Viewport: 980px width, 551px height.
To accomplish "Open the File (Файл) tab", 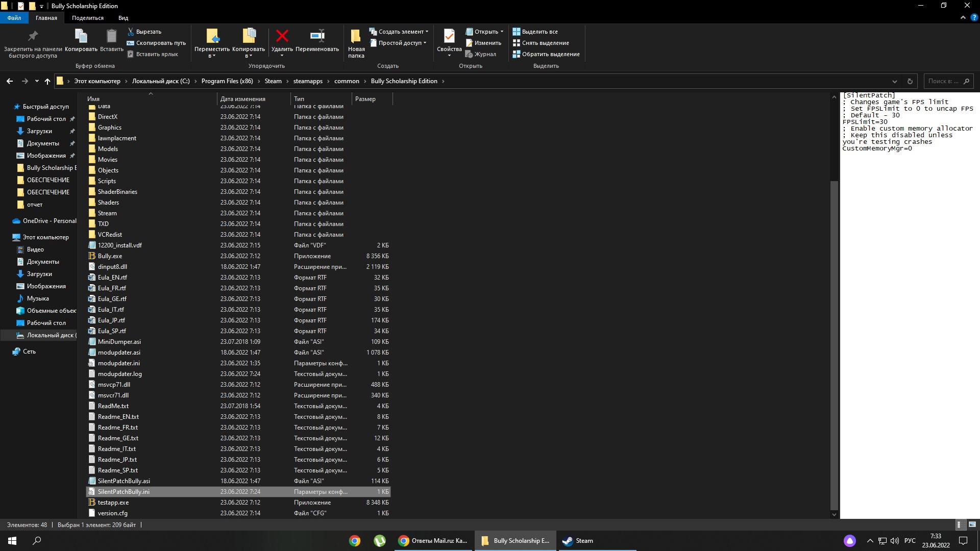I will pyautogui.click(x=14, y=18).
